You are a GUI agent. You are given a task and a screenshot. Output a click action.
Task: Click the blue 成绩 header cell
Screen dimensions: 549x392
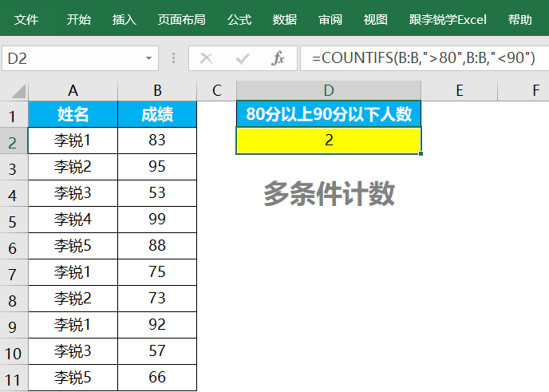[157, 115]
